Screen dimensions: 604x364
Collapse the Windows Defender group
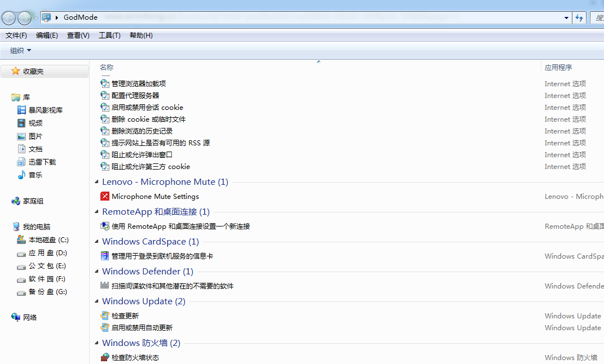96,271
